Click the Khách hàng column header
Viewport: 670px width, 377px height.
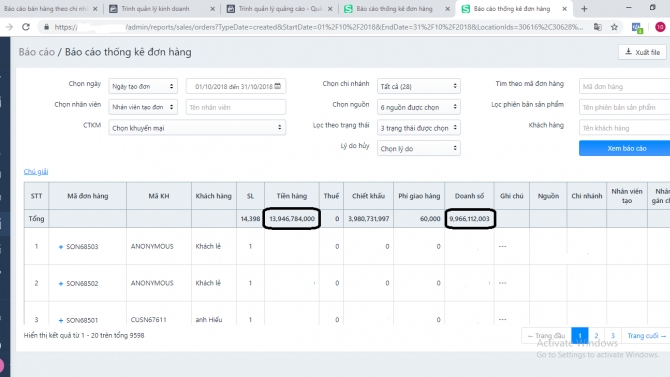(214, 196)
